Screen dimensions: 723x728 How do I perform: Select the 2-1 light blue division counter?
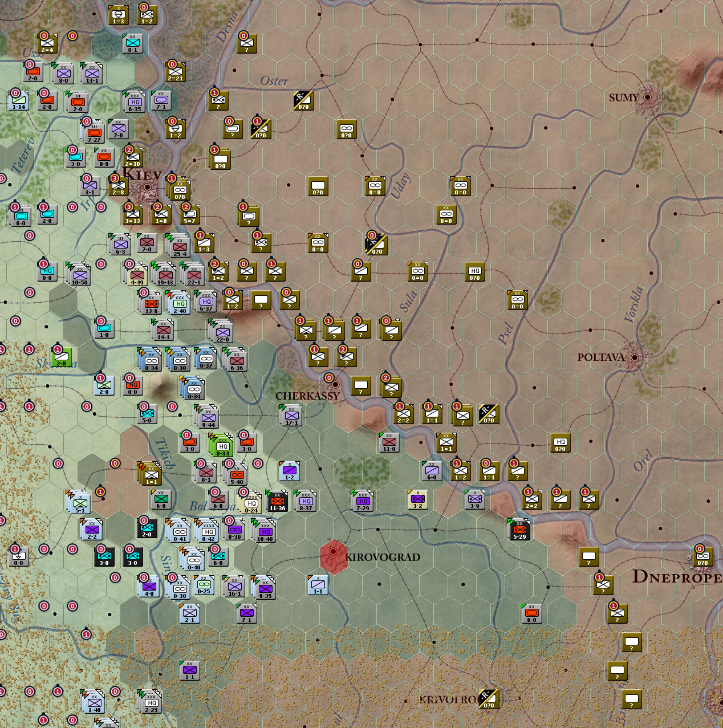tap(190, 613)
